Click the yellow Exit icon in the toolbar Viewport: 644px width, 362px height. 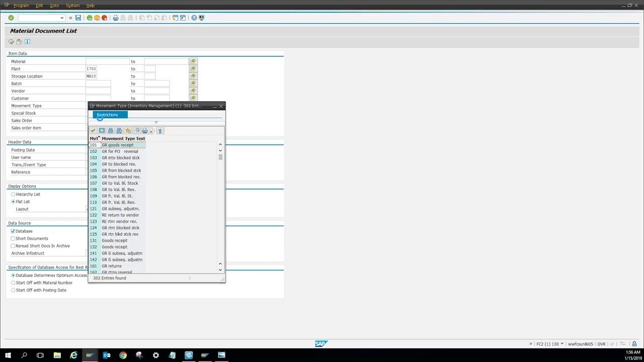97,18
